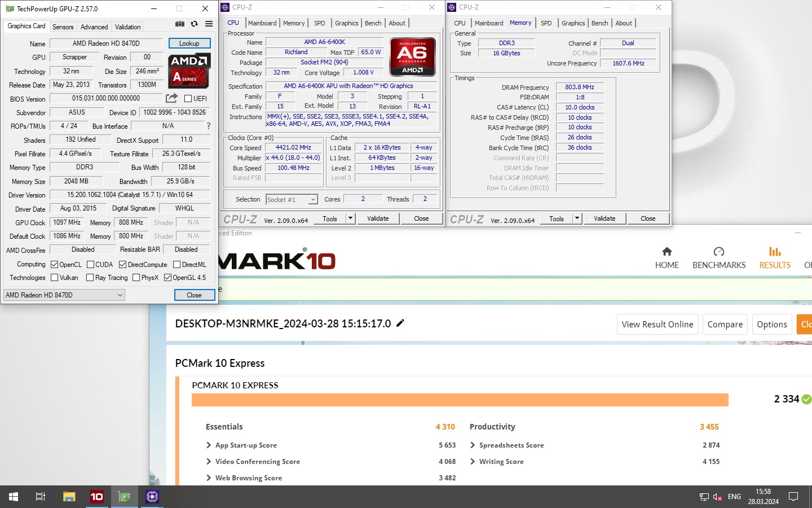The height and width of the screenshot is (508, 812).
Task: Open the notification center icon
Action: (x=793, y=497)
